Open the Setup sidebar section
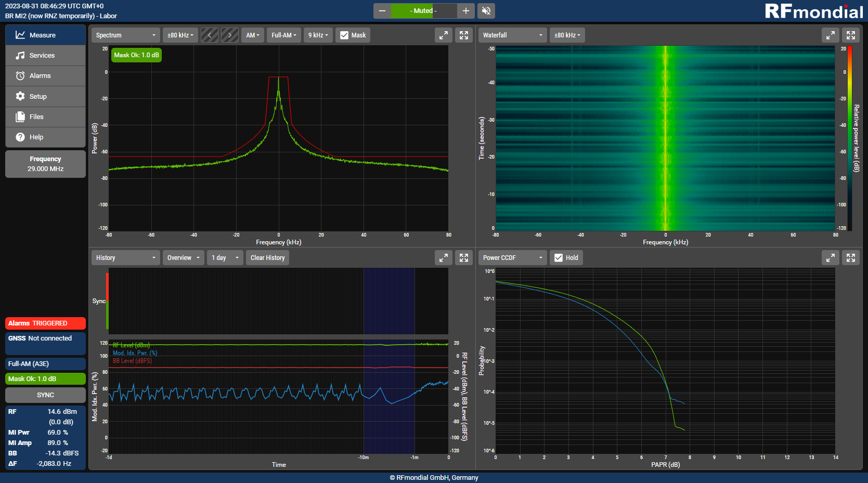Screen dimensions: 868x483 (45, 96)
